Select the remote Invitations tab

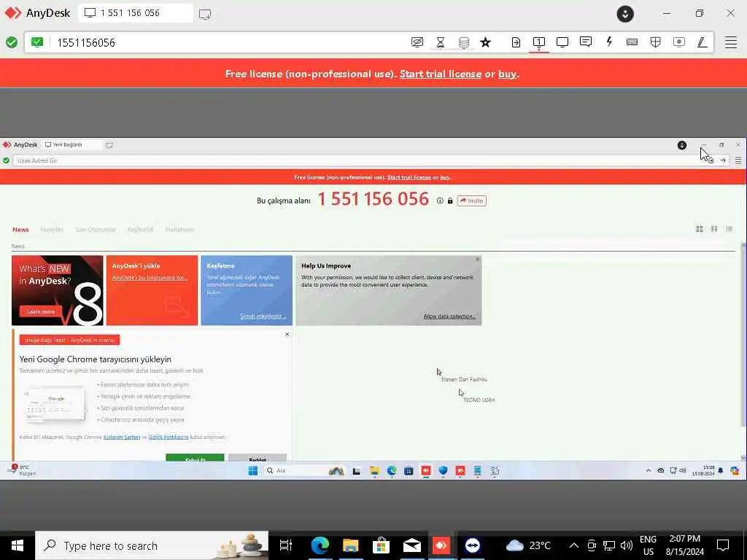pos(179,230)
